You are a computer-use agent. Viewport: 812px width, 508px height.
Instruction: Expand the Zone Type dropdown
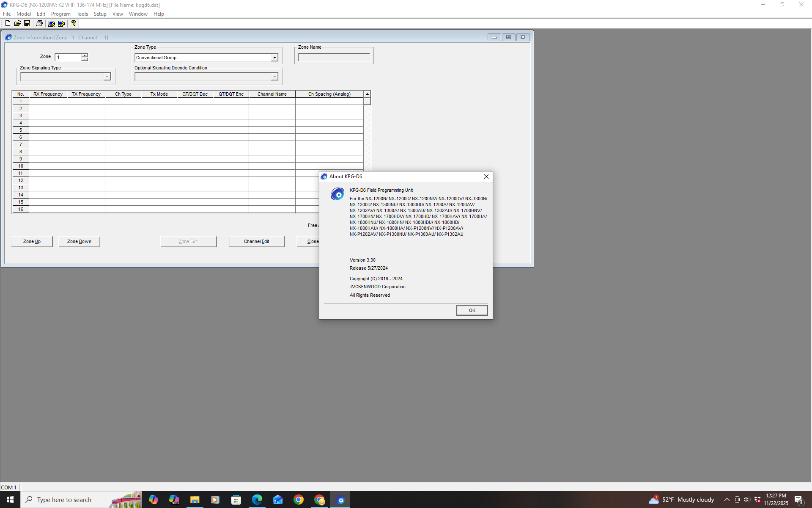pos(274,58)
